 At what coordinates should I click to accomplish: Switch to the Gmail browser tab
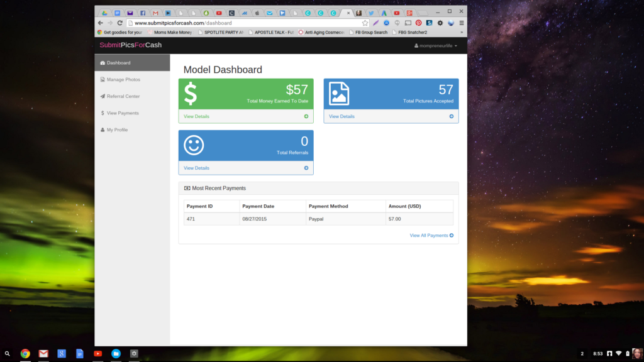[156, 13]
